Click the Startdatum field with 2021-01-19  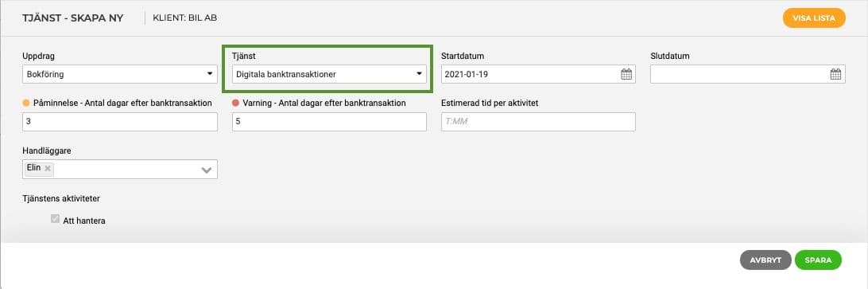tap(538, 74)
